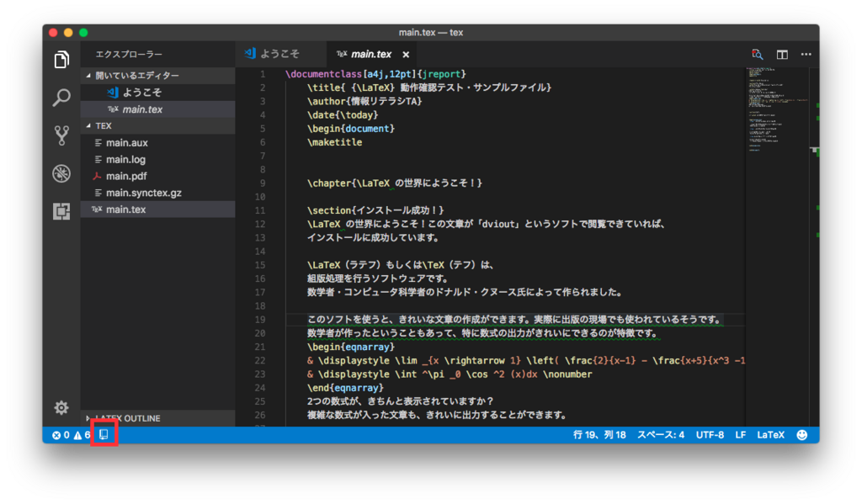Click the \maketitle line in editor
Image resolution: width=862 pixels, height=504 pixels.
coord(334,142)
